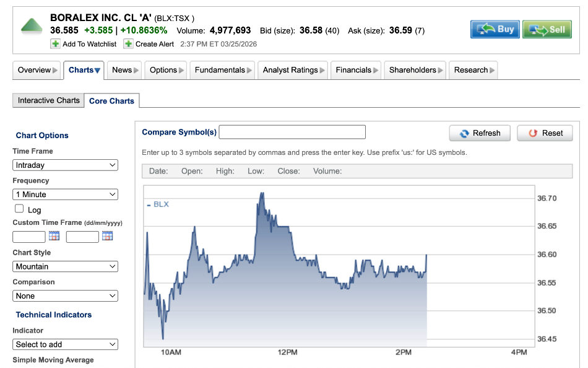
Task: Switch to Interactive Charts tab
Action: click(48, 100)
